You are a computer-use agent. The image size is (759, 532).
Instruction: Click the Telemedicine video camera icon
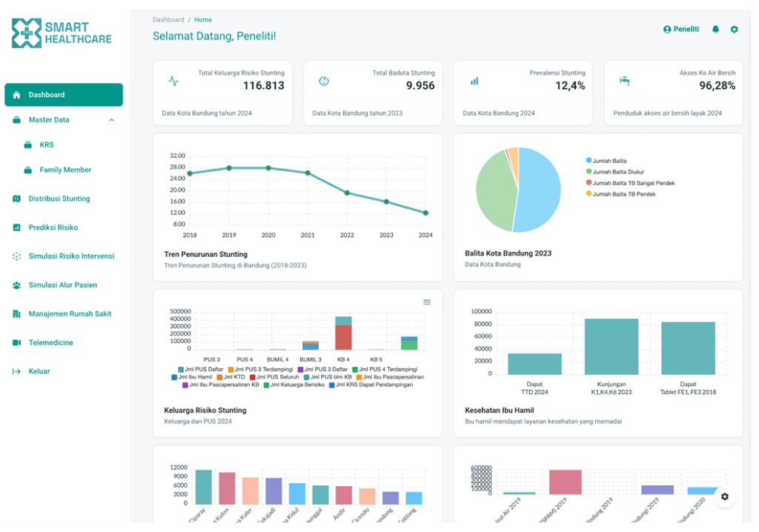click(16, 343)
